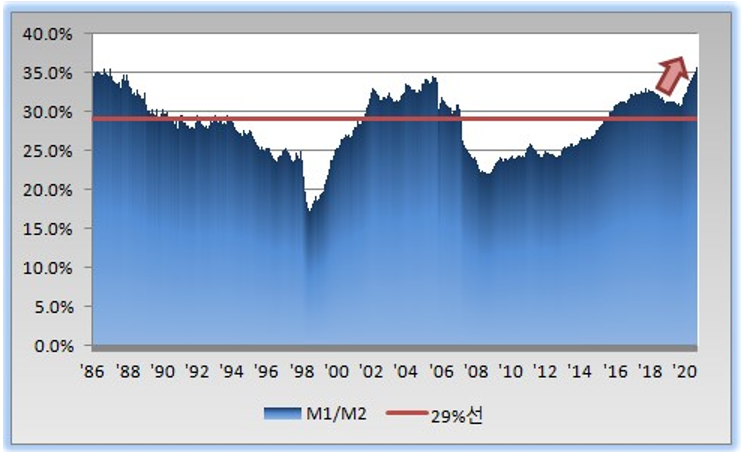
Task: Click the 10.0% y-axis label
Action: coord(48,268)
